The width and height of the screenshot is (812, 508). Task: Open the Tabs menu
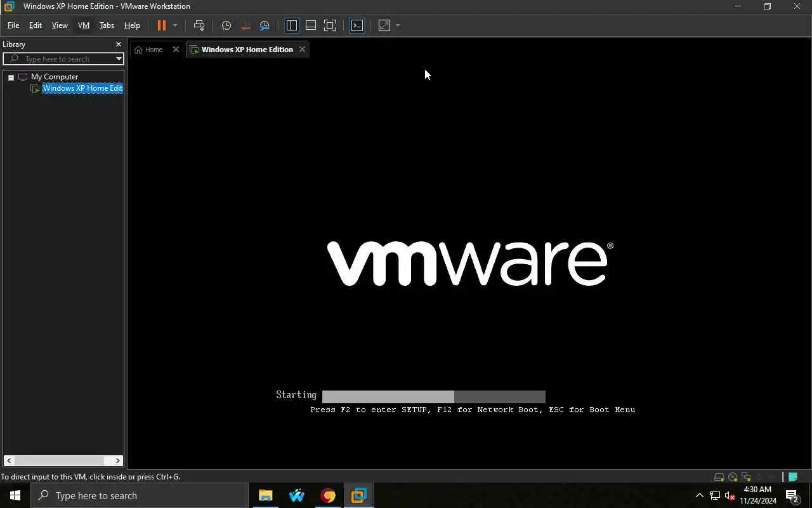[107, 25]
